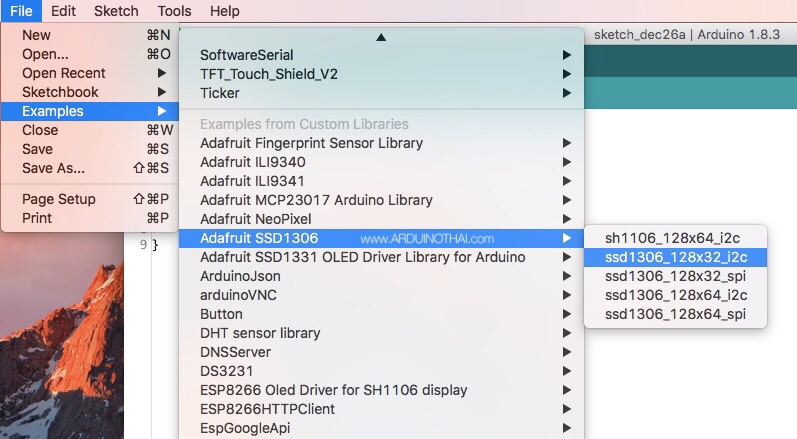Image resolution: width=797 pixels, height=439 pixels.
Task: Expand the Sketchbook submenu
Action: (90, 92)
